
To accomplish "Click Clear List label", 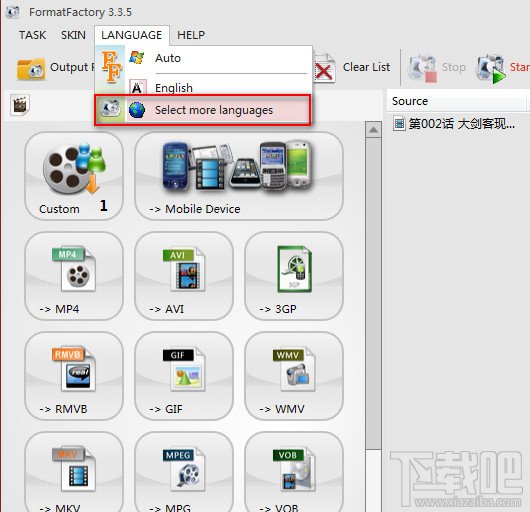I will click(x=366, y=67).
